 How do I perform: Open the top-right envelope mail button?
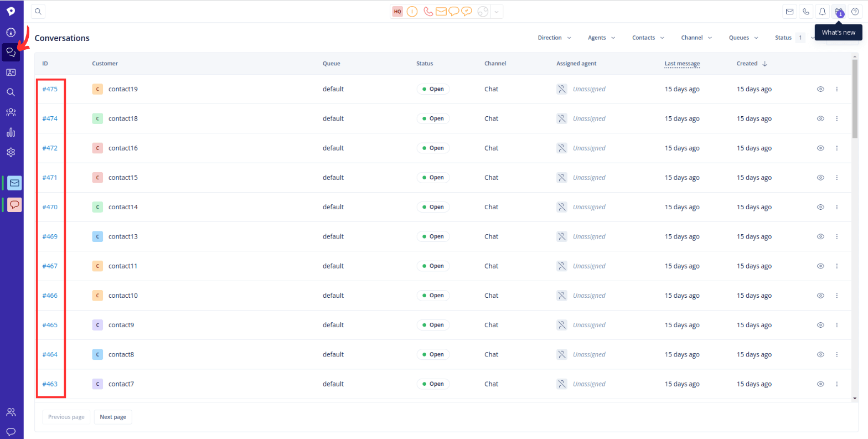(789, 11)
